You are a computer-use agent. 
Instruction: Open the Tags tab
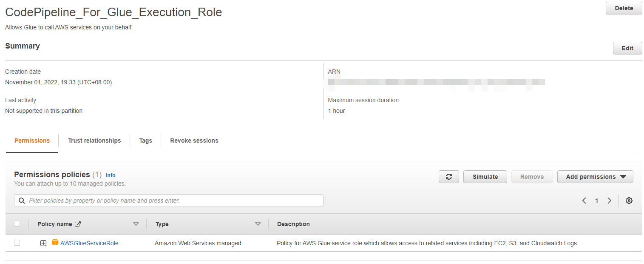tap(145, 141)
